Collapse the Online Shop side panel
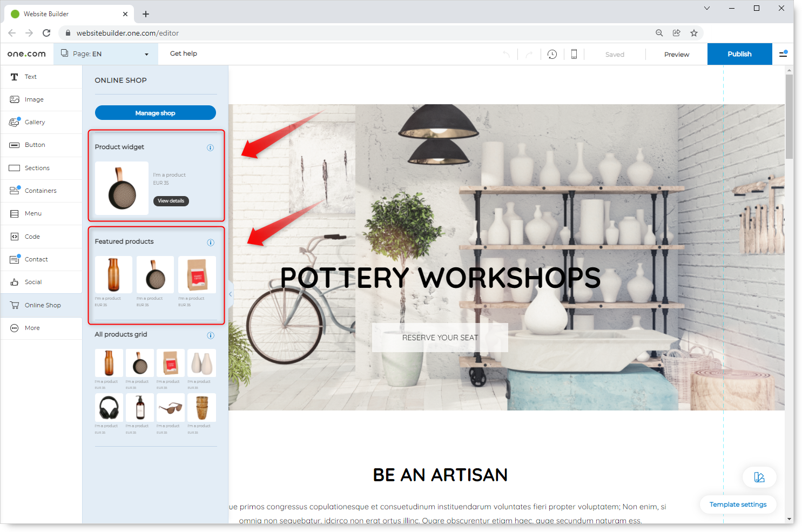802x532 pixels. pos(231,294)
